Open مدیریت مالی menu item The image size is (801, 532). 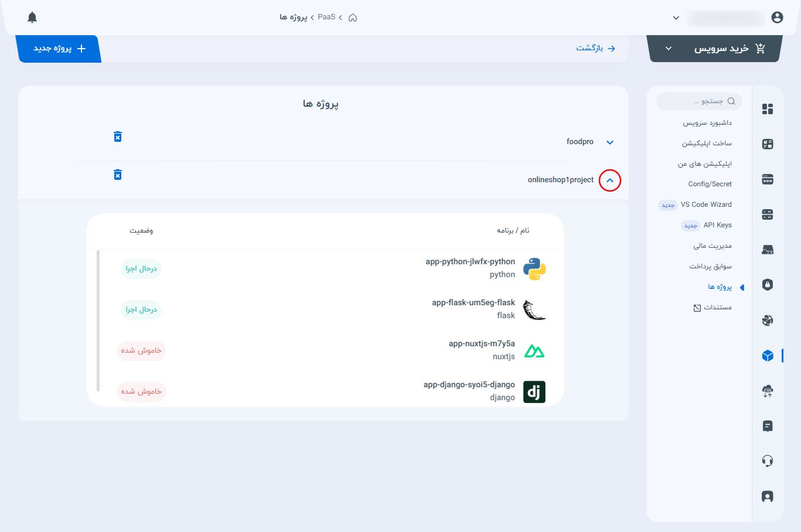[x=713, y=246]
